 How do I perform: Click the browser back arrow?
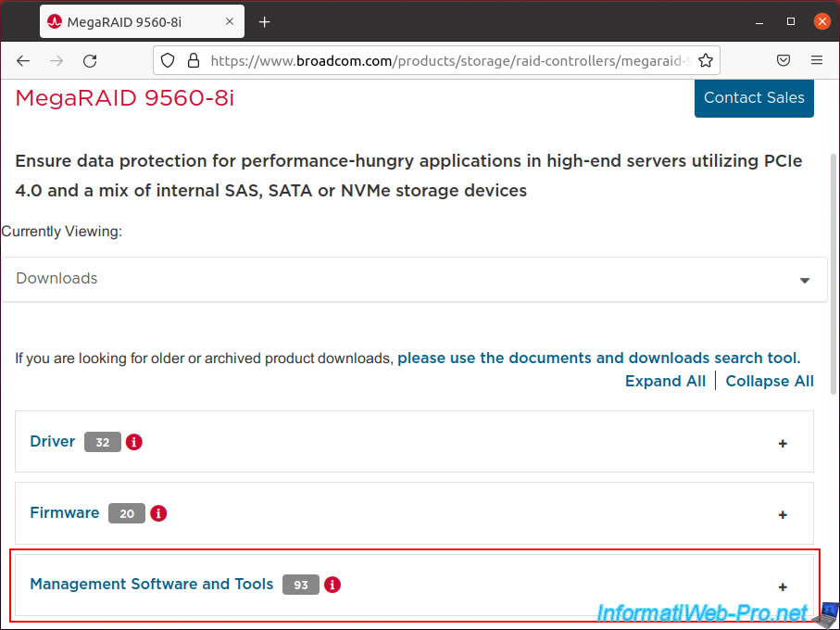point(23,61)
